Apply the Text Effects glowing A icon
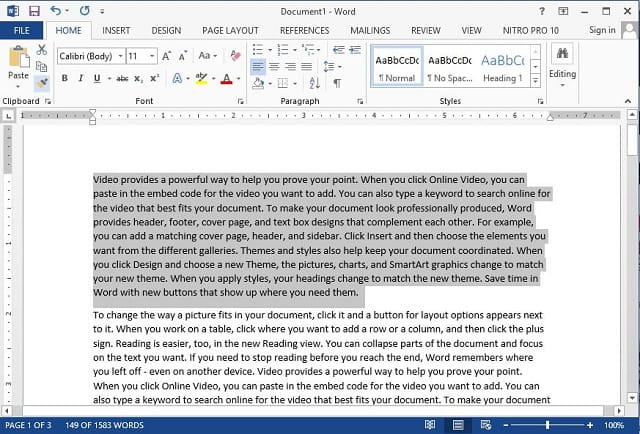 pos(177,78)
